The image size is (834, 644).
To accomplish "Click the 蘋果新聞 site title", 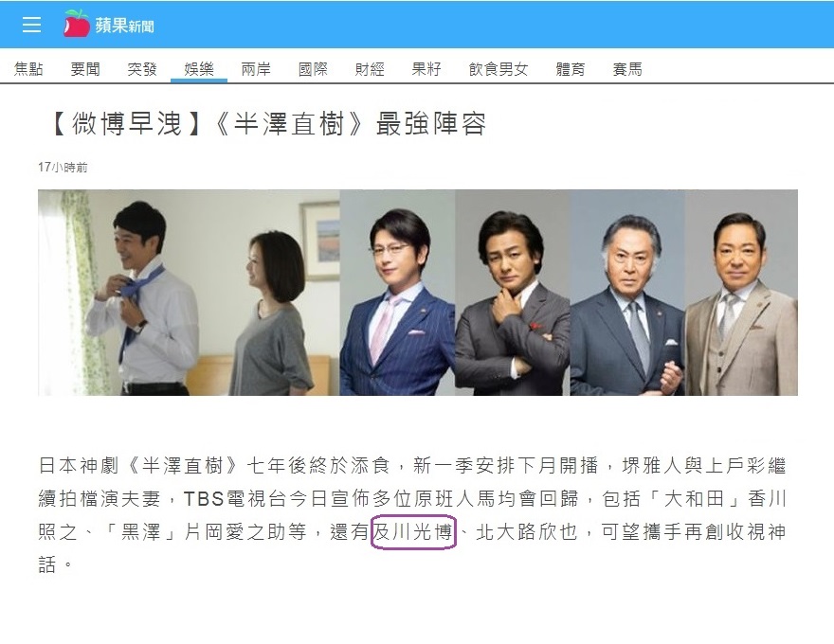I will [124, 26].
